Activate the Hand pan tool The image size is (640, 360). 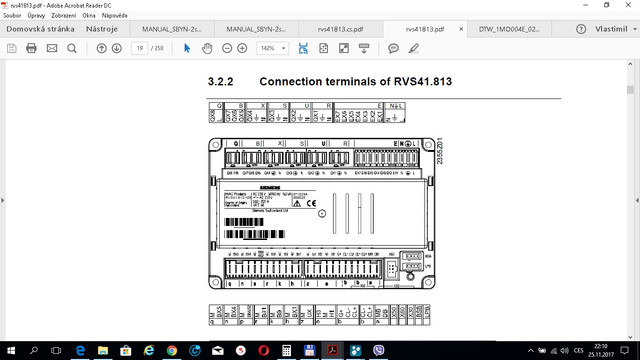coord(207,48)
